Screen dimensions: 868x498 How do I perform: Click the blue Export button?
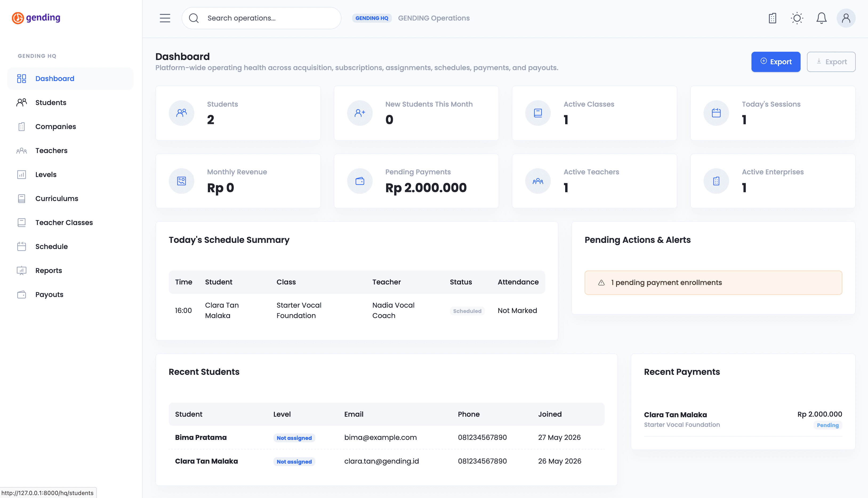tap(776, 62)
